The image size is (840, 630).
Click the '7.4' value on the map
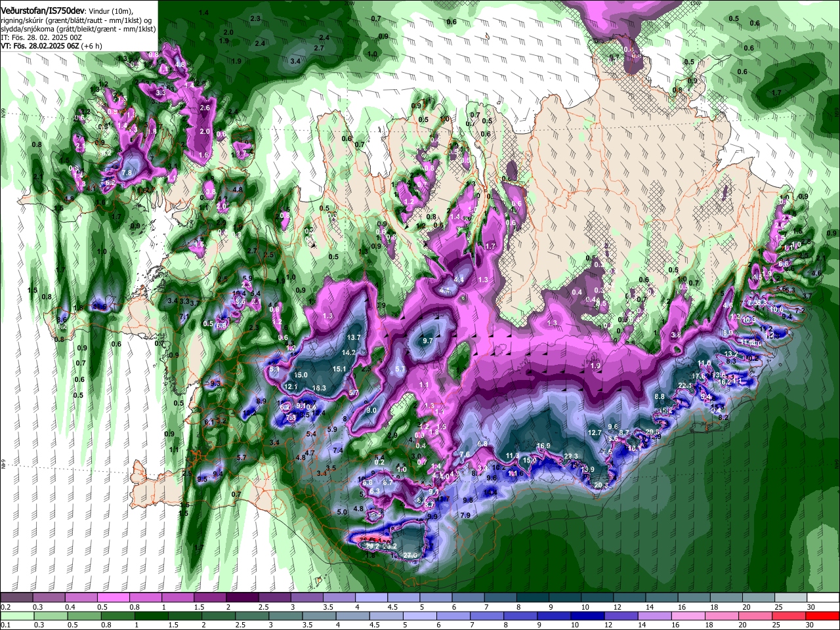(x=338, y=450)
